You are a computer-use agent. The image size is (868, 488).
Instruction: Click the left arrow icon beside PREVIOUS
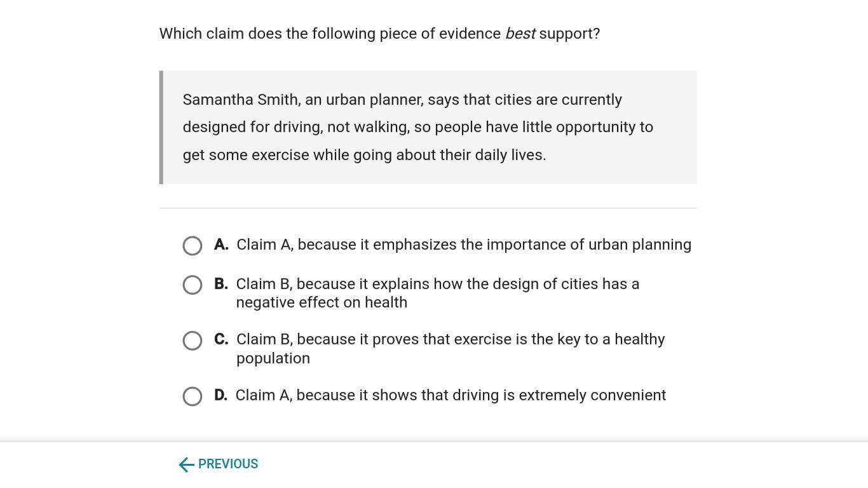(x=186, y=464)
